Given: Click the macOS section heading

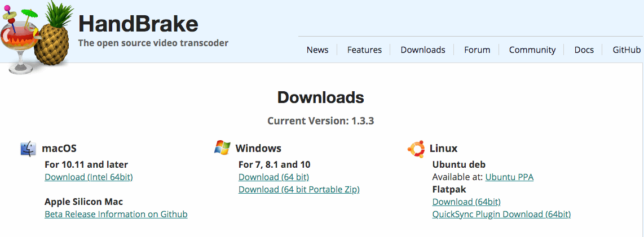Looking at the screenshot, I should click(x=59, y=149).
